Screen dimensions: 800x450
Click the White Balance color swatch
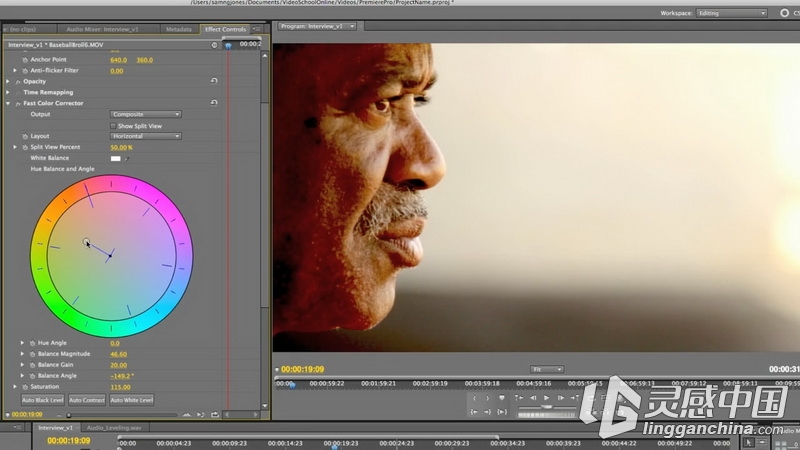pos(116,159)
